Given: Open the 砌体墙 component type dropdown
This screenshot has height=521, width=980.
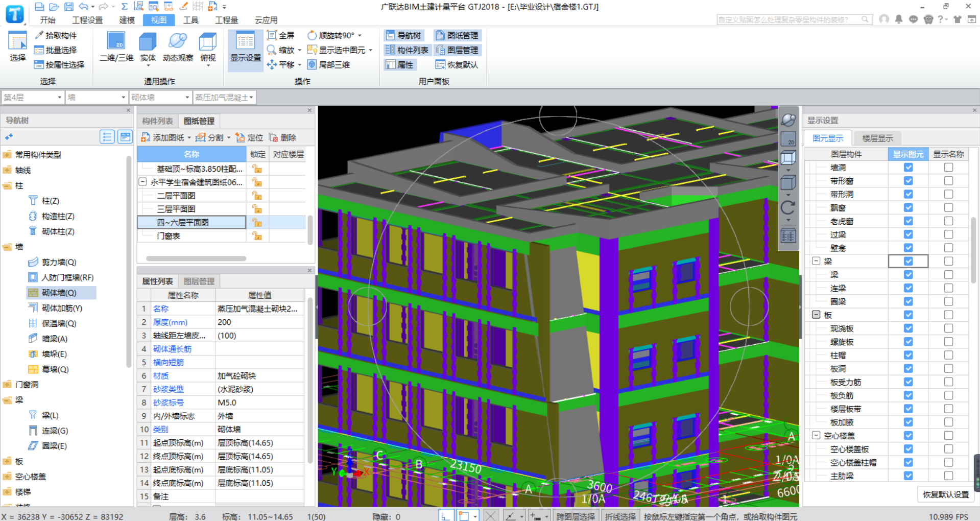Looking at the screenshot, I should click(160, 97).
